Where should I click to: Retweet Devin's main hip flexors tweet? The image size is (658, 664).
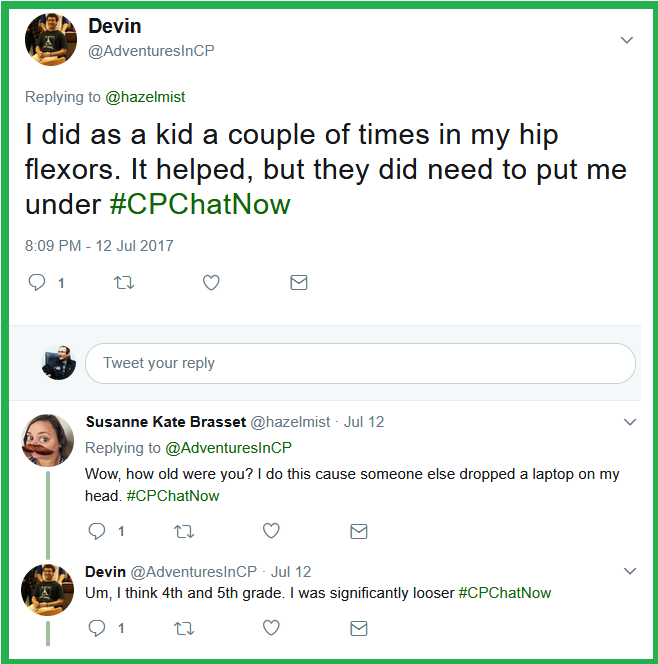124,283
